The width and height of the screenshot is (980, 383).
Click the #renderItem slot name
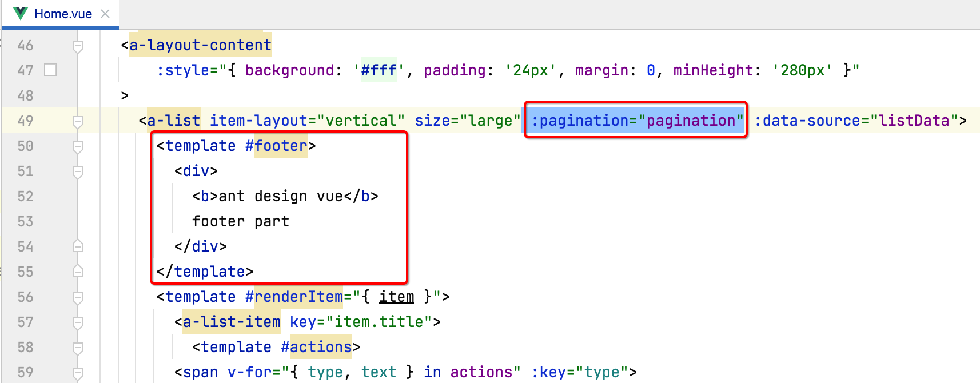[294, 297]
